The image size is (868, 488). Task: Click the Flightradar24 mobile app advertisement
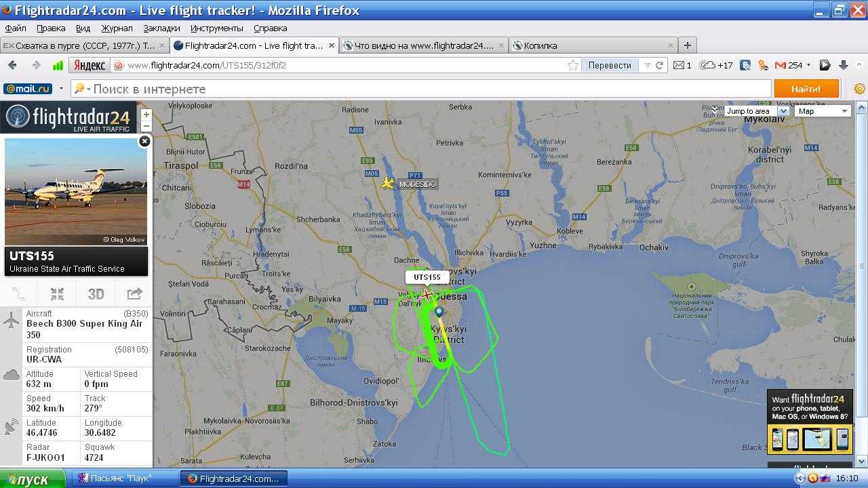click(810, 422)
